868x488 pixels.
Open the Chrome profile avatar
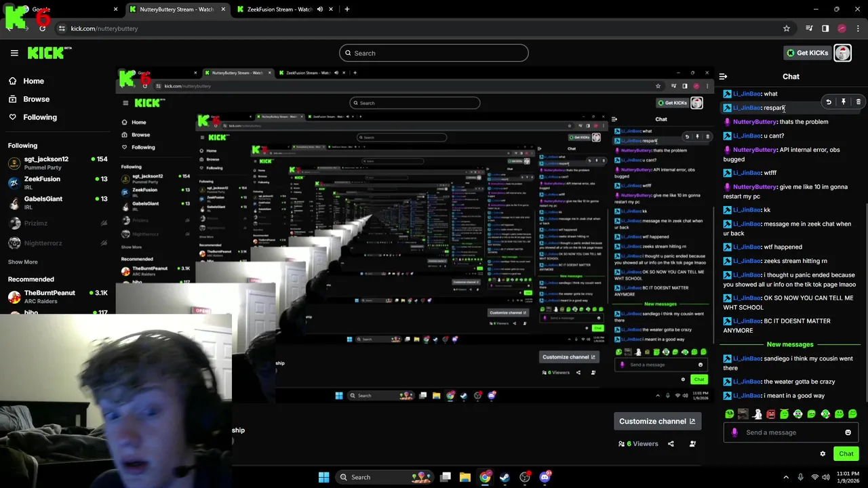pyautogui.click(x=842, y=28)
